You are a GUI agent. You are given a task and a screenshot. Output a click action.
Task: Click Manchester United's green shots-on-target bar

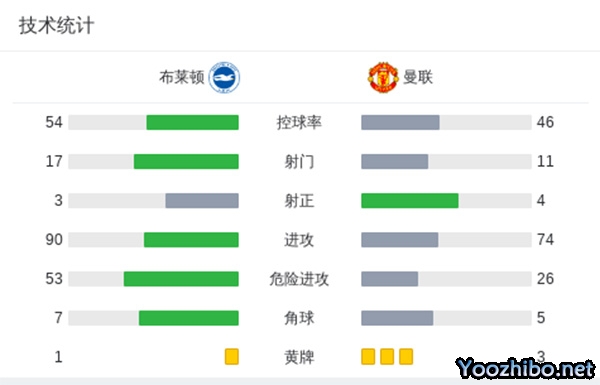410,201
